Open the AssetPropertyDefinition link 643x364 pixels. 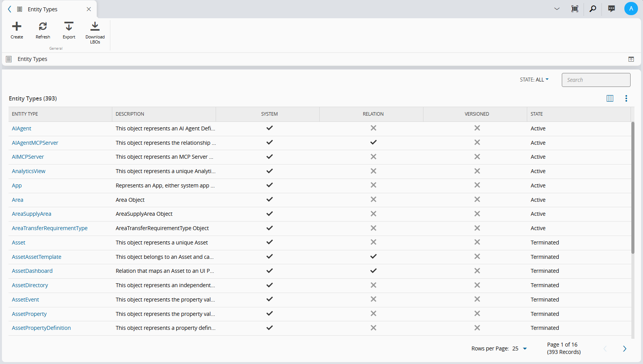pos(41,328)
